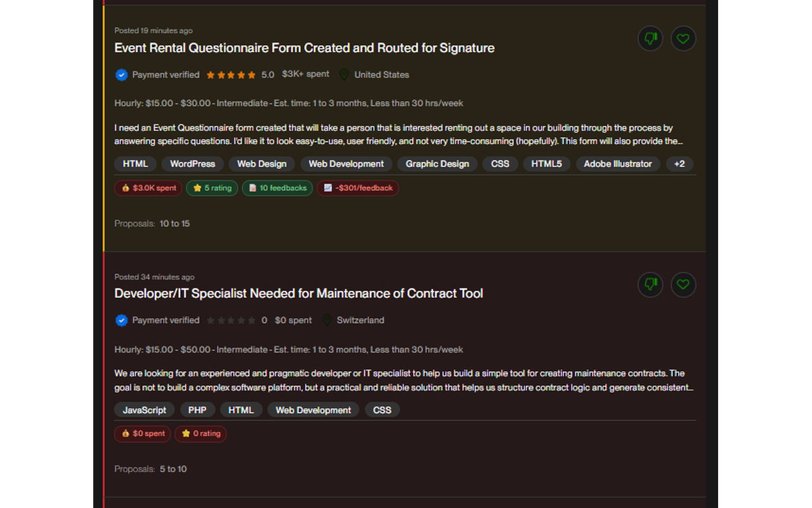Image resolution: width=812 pixels, height=508 pixels.
Task: Open the Event Rental Questionnaire Form job posting
Action: click(x=304, y=48)
